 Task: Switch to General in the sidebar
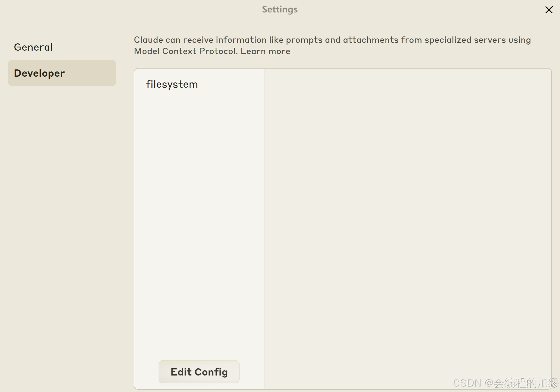[x=33, y=47]
